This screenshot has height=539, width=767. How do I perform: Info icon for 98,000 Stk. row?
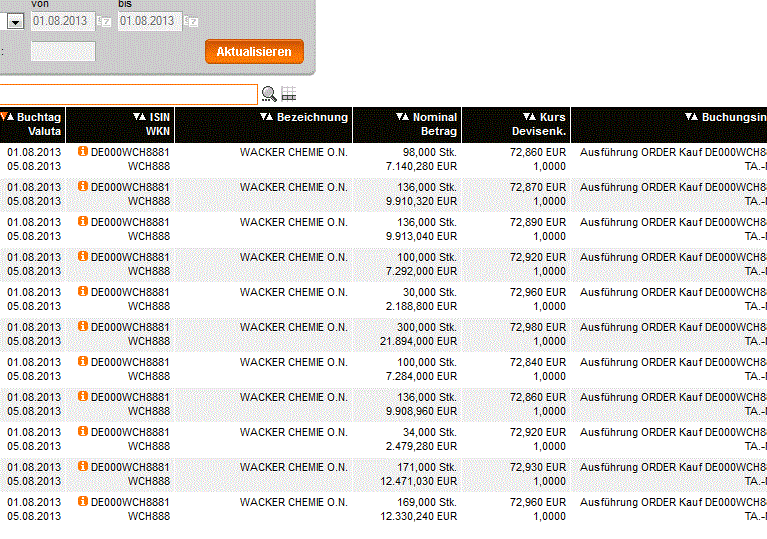pos(83,151)
